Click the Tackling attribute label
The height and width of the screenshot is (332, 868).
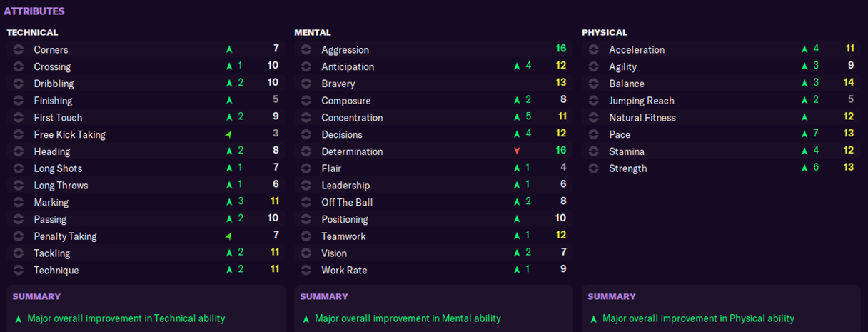pos(52,253)
